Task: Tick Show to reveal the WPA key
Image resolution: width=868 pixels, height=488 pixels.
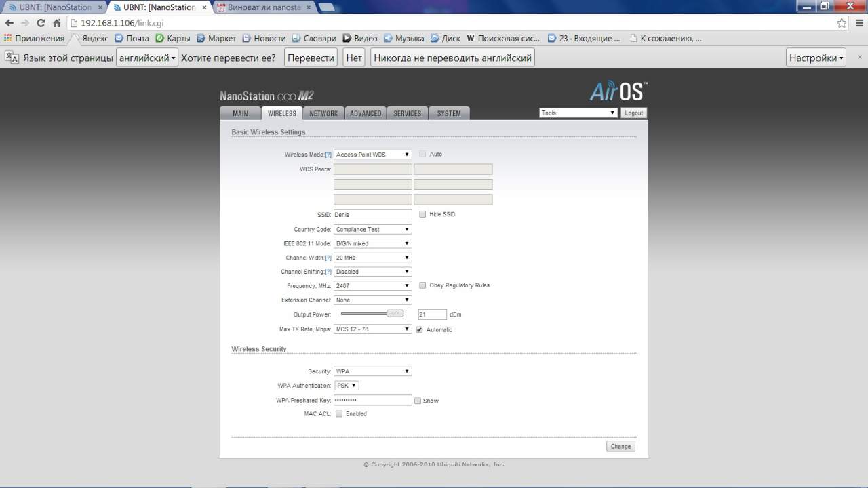Action: click(418, 401)
